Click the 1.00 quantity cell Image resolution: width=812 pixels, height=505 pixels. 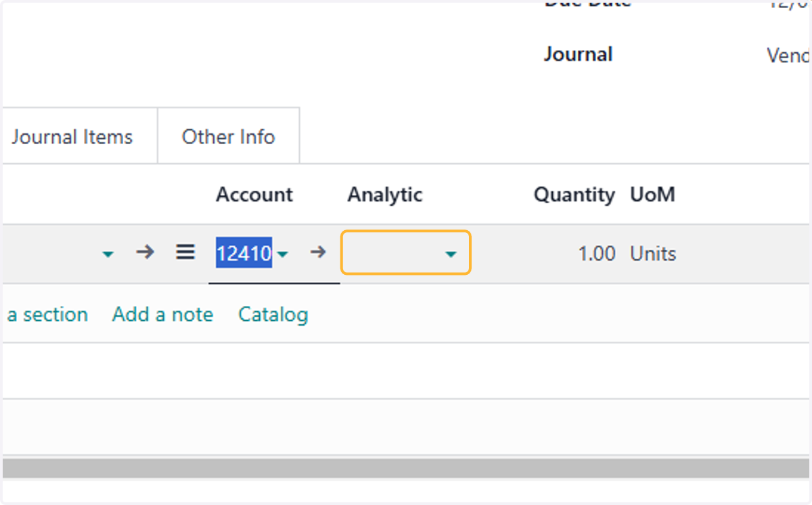click(x=596, y=254)
